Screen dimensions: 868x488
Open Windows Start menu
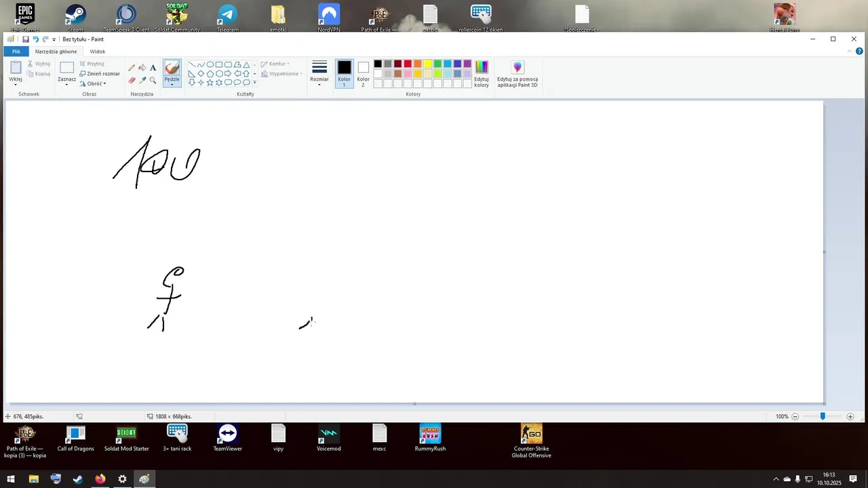pos(11,479)
